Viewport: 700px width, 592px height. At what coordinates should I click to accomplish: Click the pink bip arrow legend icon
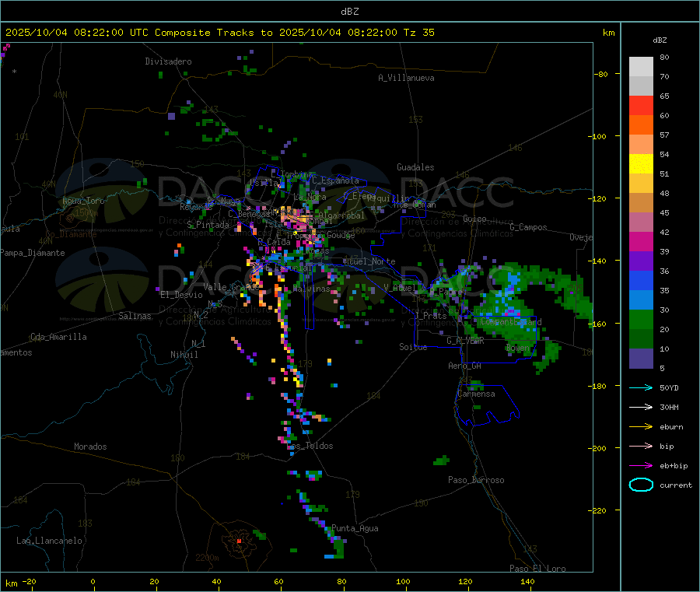point(641,446)
